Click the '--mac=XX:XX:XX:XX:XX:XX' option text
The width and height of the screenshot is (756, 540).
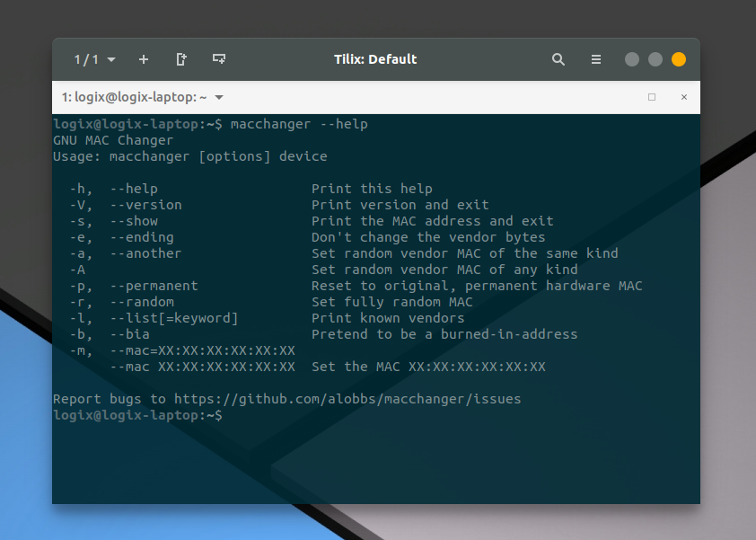[x=203, y=350]
